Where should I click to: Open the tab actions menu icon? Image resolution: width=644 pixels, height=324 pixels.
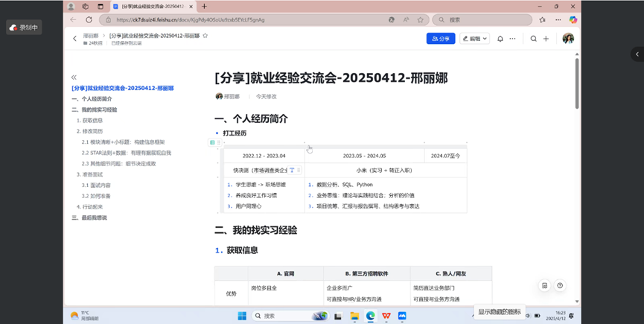(101, 7)
